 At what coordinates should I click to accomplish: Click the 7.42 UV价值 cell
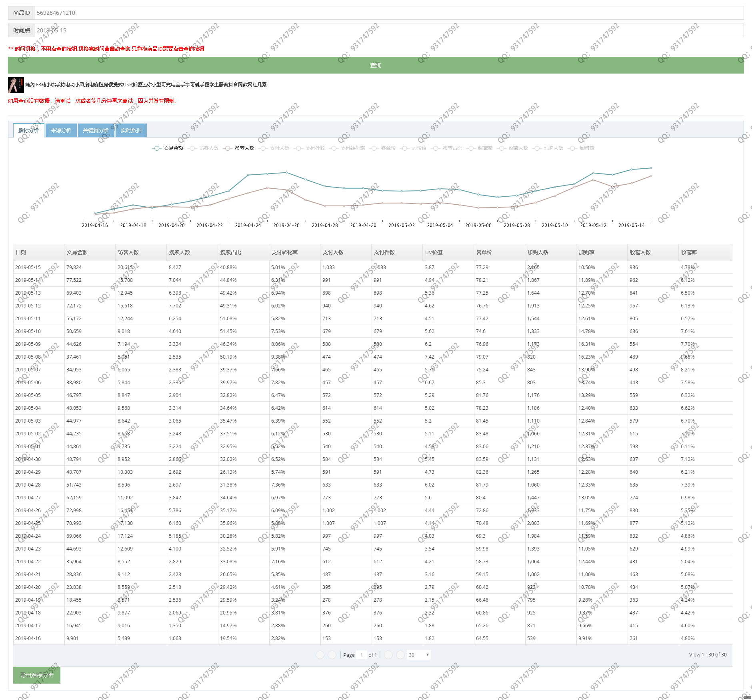448,357
